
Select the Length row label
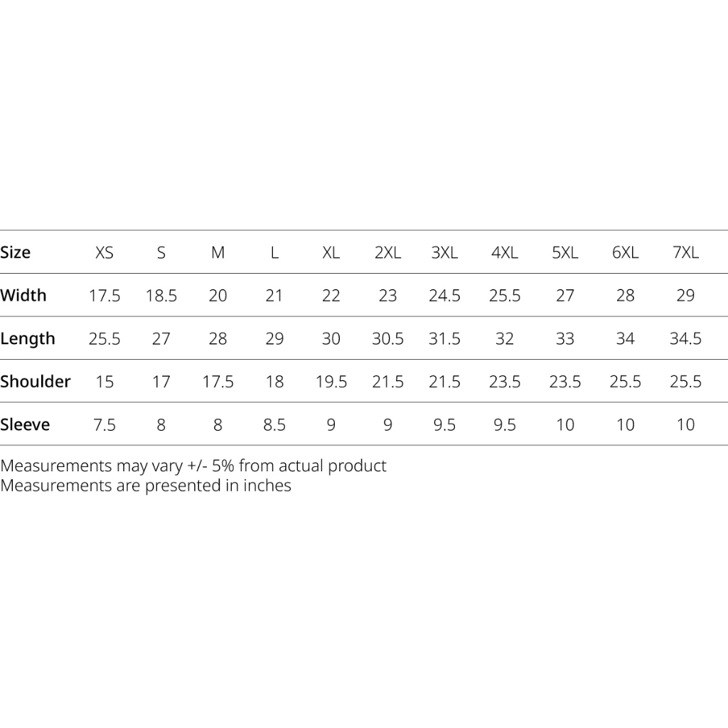28,338
